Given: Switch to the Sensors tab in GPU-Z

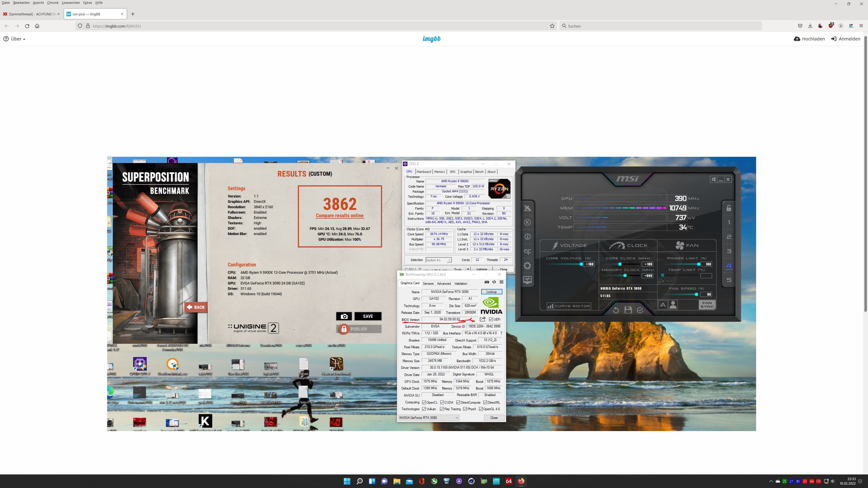Looking at the screenshot, I should coord(428,284).
